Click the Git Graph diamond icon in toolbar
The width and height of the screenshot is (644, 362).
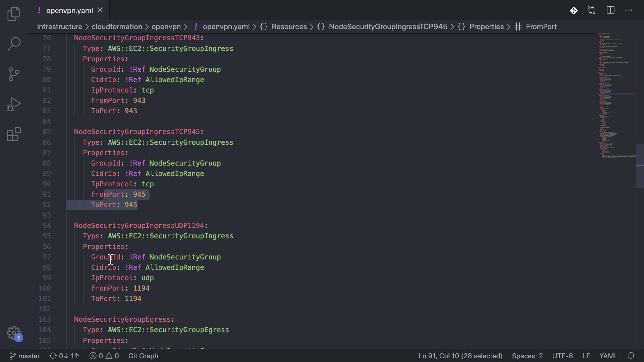[574, 10]
